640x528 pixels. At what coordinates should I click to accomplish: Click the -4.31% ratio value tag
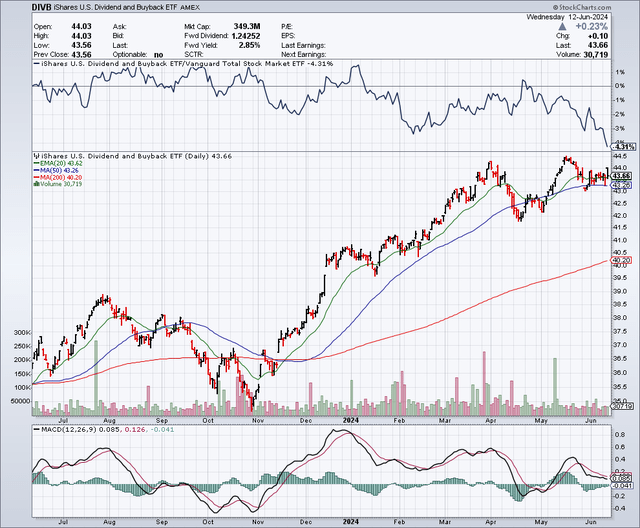(x=624, y=146)
